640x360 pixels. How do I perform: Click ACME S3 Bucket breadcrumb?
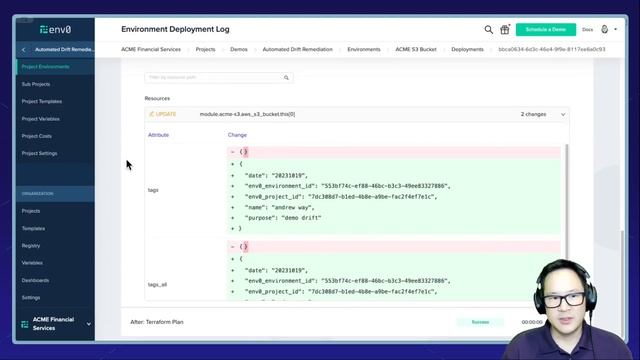tap(416, 49)
